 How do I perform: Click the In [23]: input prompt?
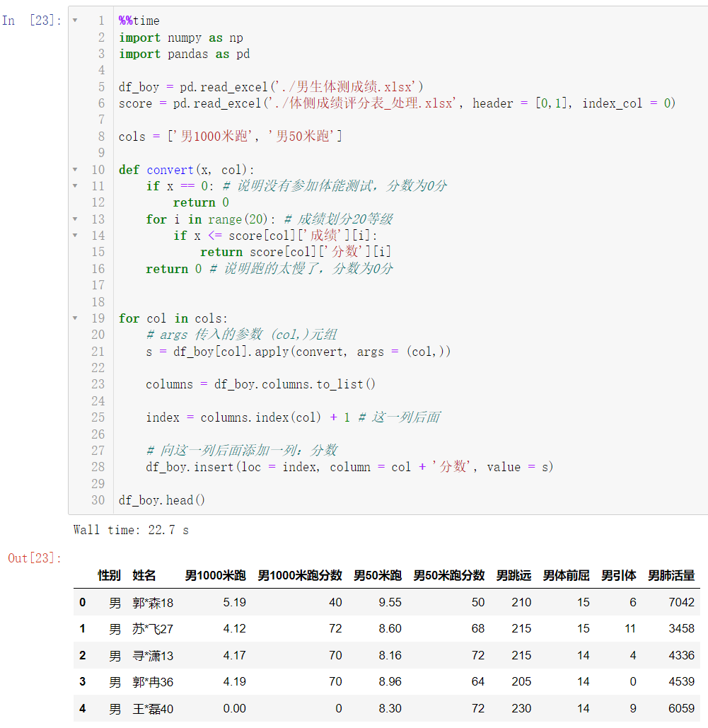pyautogui.click(x=32, y=21)
